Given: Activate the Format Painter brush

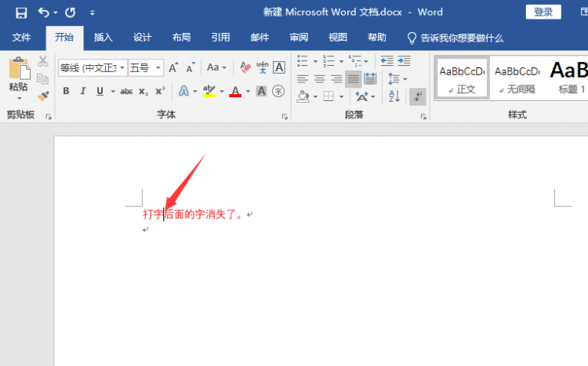Looking at the screenshot, I should [x=43, y=96].
